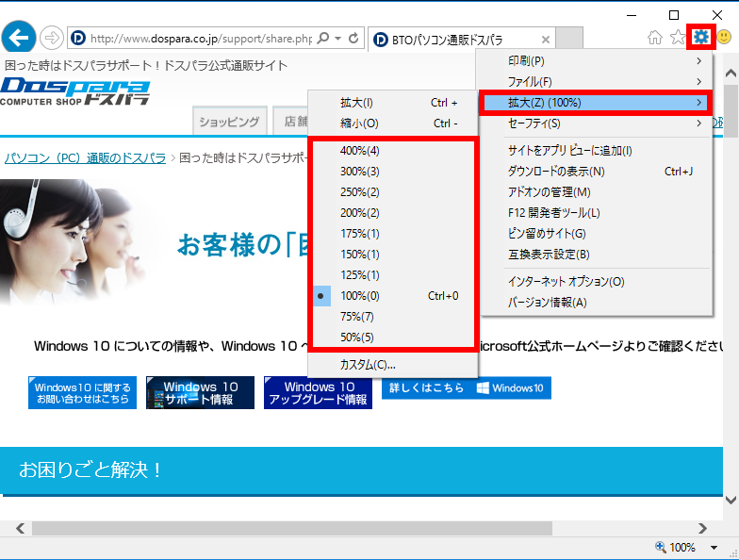This screenshot has height=560, width=739.
Task: Open インターネット オプション(O)
Action: click(596, 281)
